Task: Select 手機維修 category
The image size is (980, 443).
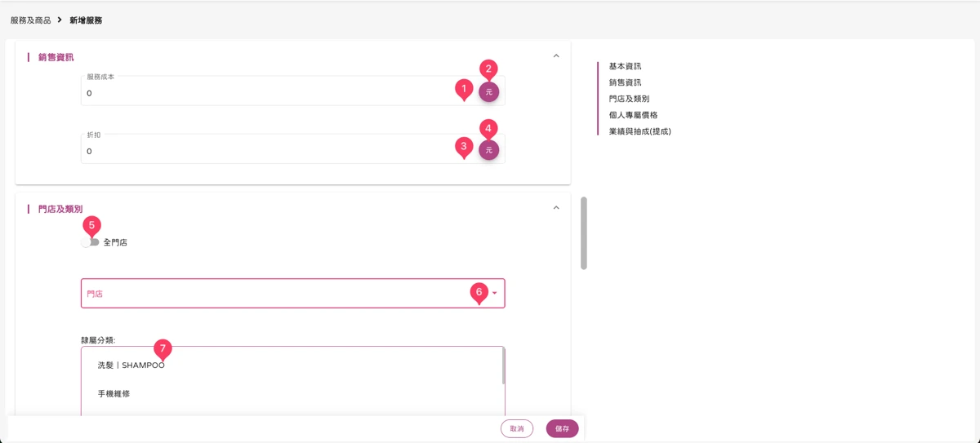Action: [114, 394]
